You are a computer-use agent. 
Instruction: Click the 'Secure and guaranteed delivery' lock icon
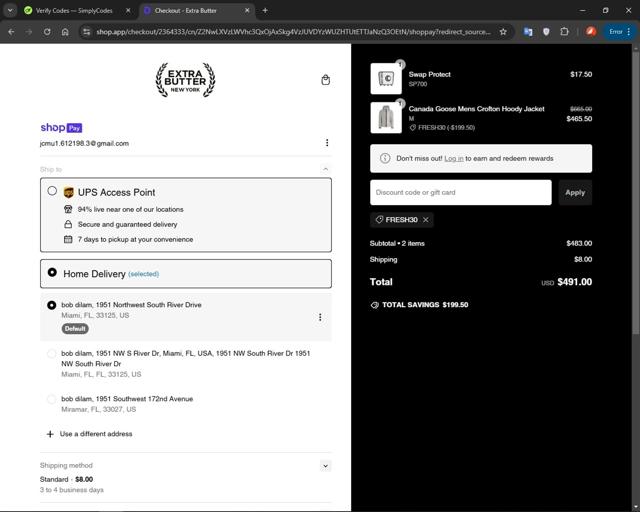[x=68, y=224]
